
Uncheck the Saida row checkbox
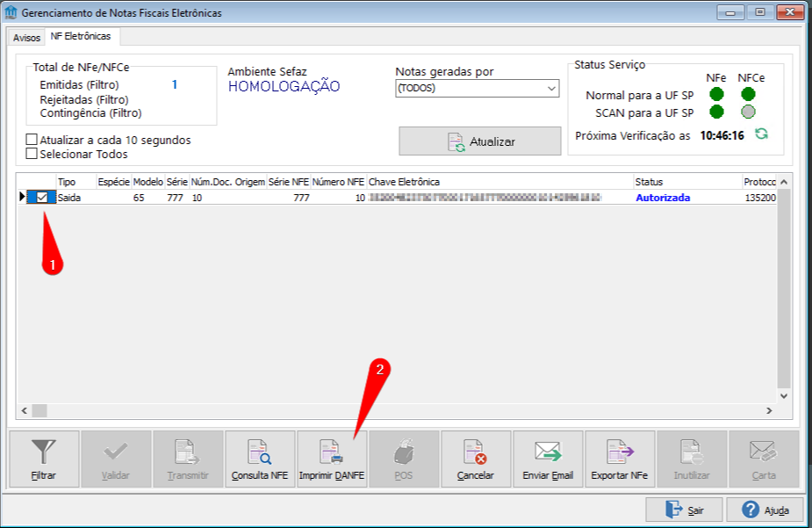pyautogui.click(x=42, y=198)
